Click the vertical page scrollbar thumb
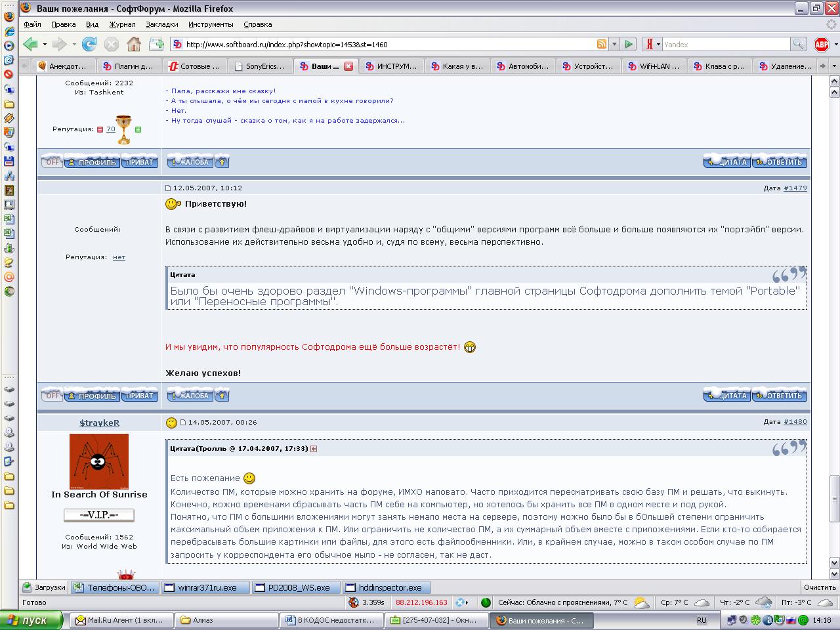The height and width of the screenshot is (630, 840). coord(834,495)
